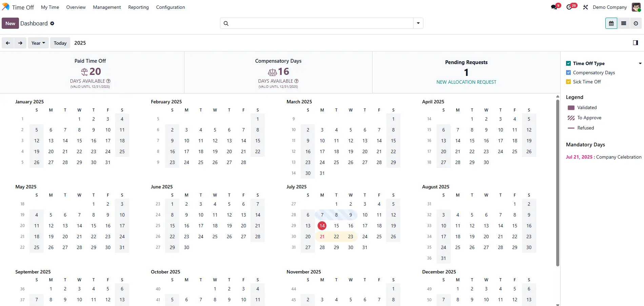Expand the search options dropdown
644x306 pixels.
418,23
